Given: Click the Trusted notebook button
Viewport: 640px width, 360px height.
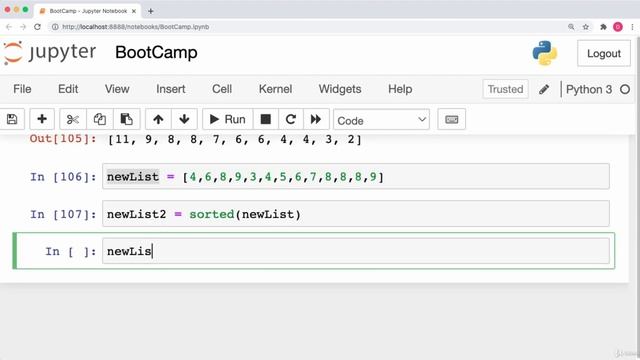Looking at the screenshot, I should point(505,89).
